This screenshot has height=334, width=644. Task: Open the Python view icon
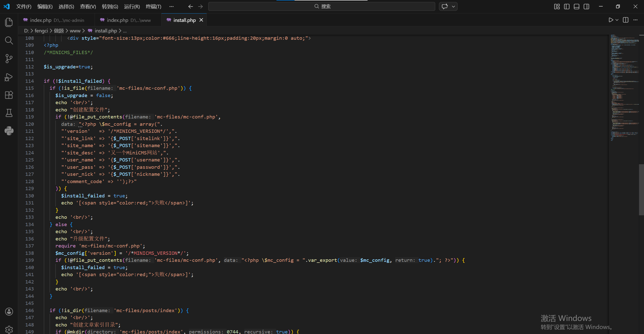coord(9,131)
